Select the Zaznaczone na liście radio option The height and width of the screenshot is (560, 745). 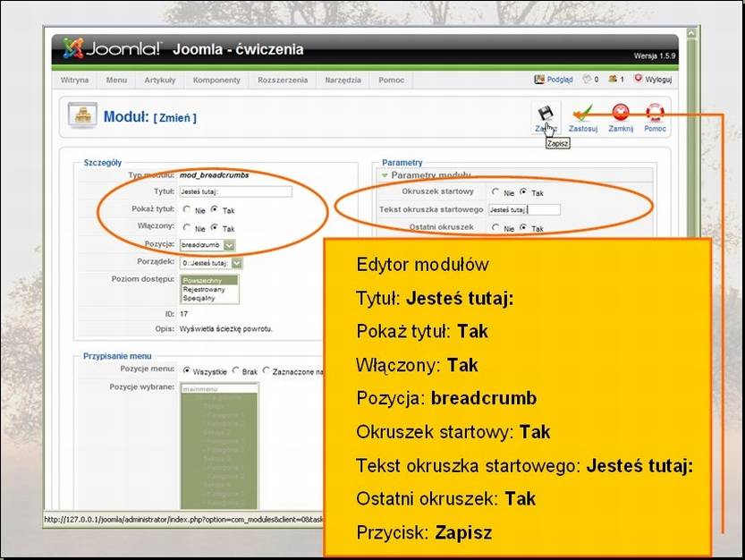click(267, 370)
